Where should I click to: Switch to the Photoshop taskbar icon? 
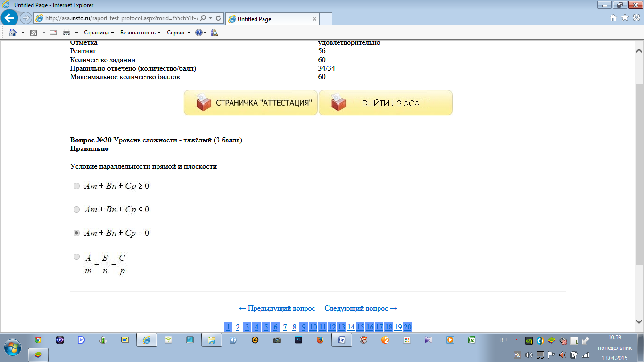(x=298, y=340)
